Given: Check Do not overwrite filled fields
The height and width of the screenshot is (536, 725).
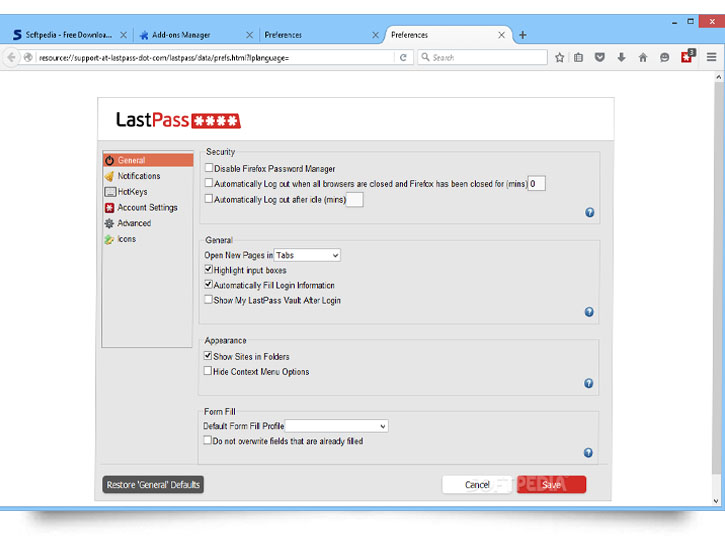Looking at the screenshot, I should pos(208,440).
